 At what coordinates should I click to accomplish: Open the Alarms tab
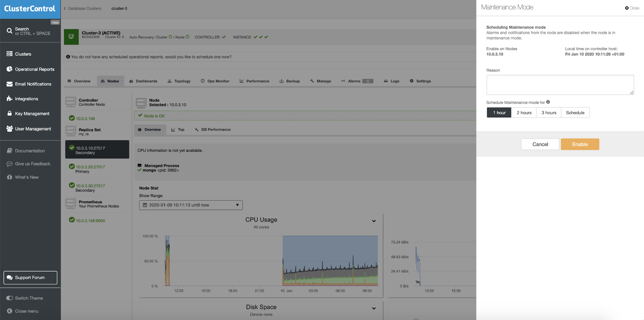(357, 81)
